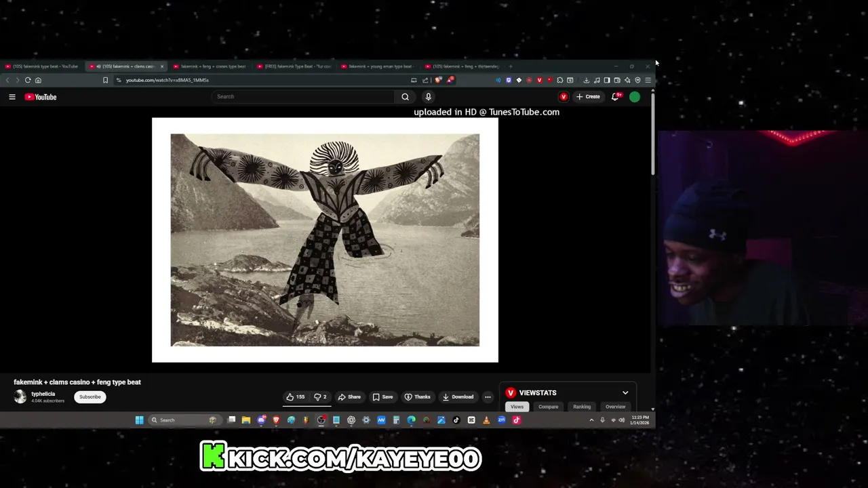Open the browser main menu hamburger
This screenshot has width=868, height=488.
pyautogui.click(x=648, y=80)
